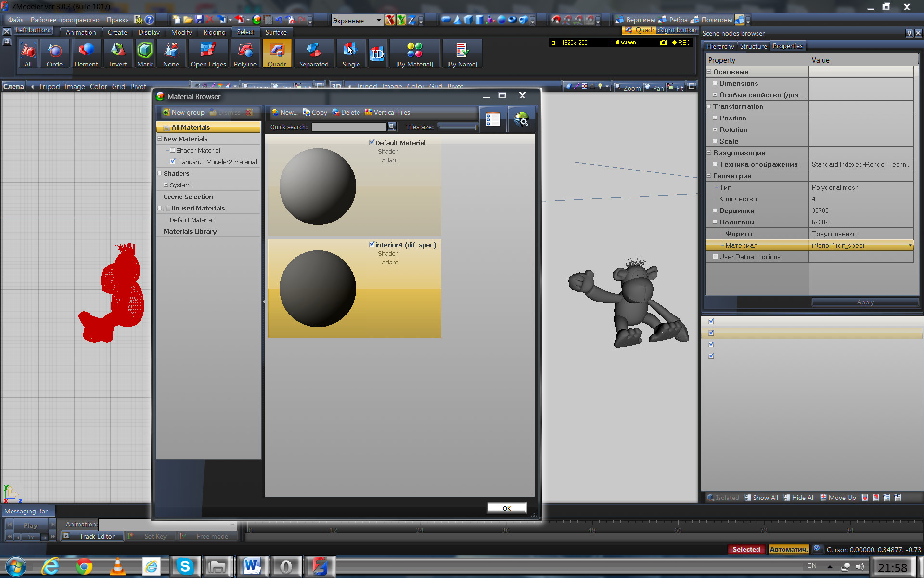Enable the Shader Material checkbox

click(x=173, y=150)
